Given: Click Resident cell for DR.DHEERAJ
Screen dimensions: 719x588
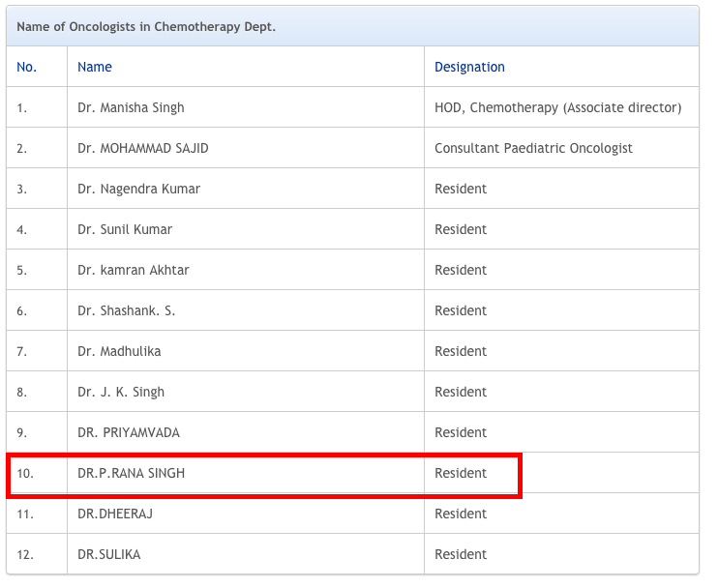Looking at the screenshot, I should (x=461, y=514).
